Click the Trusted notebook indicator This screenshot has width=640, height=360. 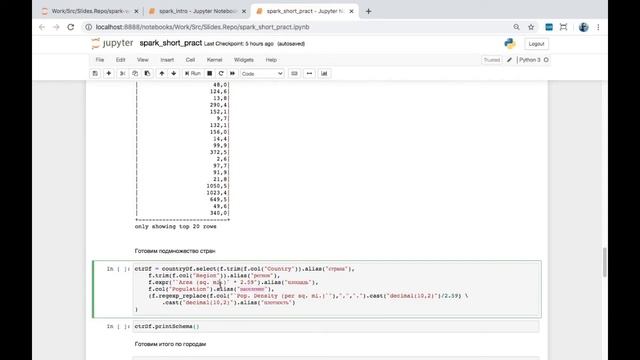[492, 60]
